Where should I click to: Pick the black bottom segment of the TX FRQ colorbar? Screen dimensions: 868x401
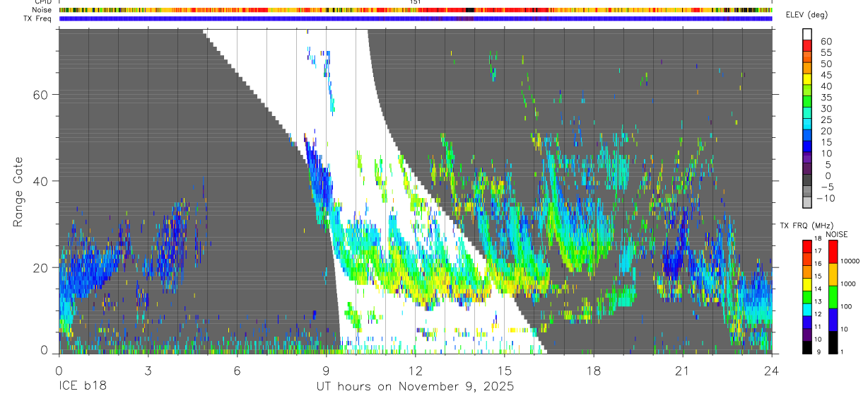pyautogui.click(x=807, y=347)
